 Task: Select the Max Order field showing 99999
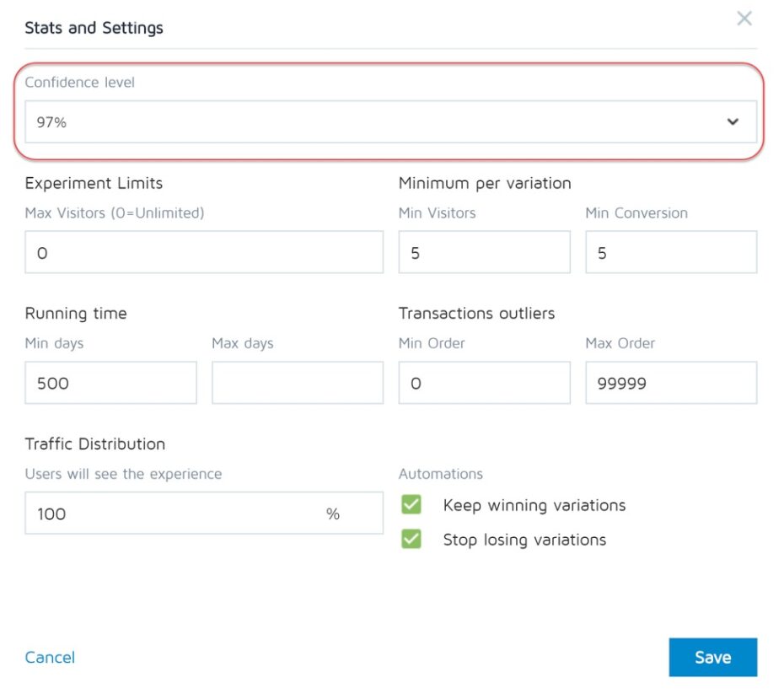[671, 382]
